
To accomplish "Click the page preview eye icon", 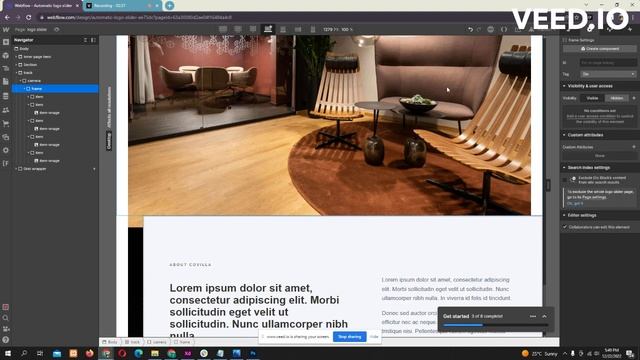I will (57, 29).
